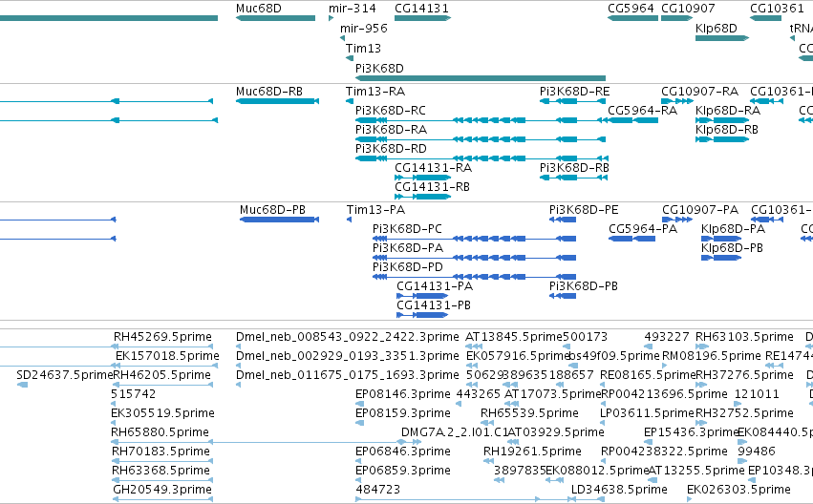Click transcript Klp68D-RA label
Image resolution: width=813 pixels, height=504 pixels.
(x=727, y=111)
